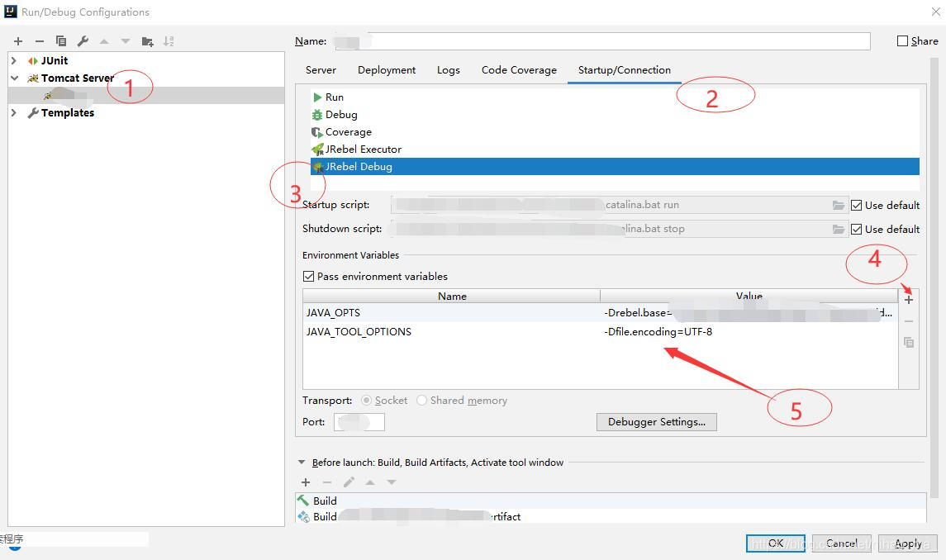Expand the Templates tree node
Viewport: 946px width, 560px height.
point(14,113)
